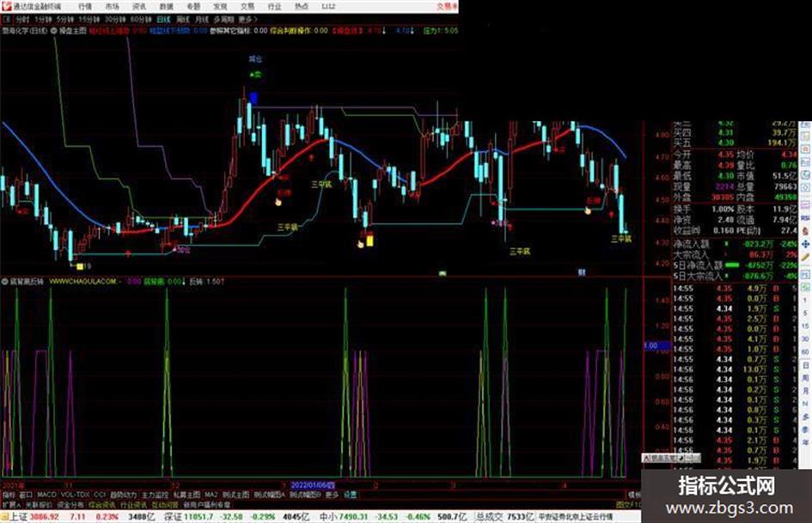
Task: Click the 净流入额 row in quote panel
Action: click(736, 243)
